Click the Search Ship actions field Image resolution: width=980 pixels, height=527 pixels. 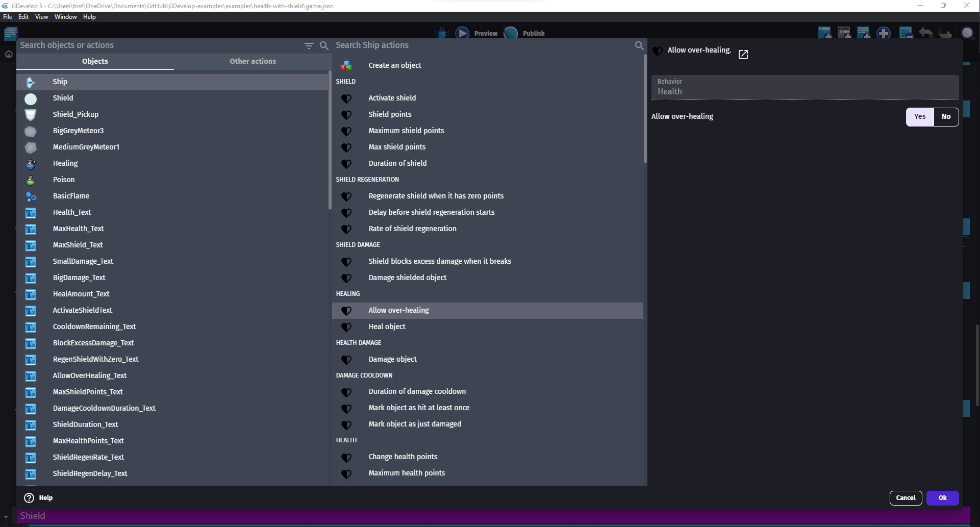tap(482, 45)
